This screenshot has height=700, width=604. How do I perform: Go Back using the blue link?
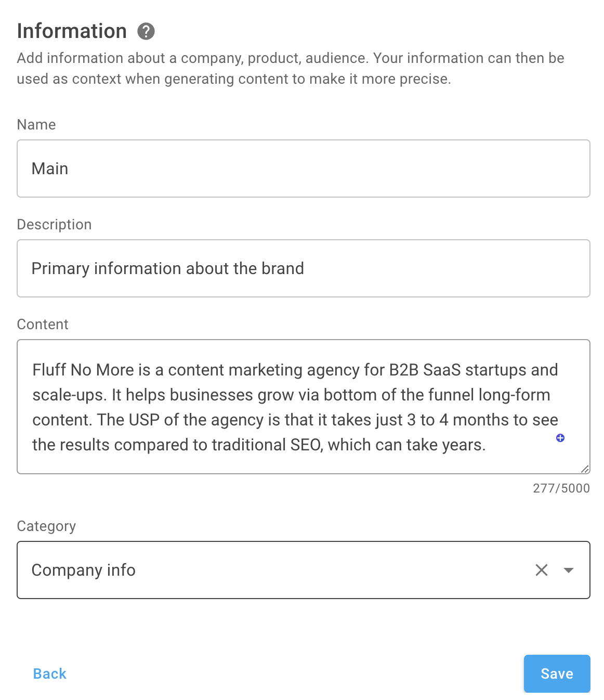[50, 673]
